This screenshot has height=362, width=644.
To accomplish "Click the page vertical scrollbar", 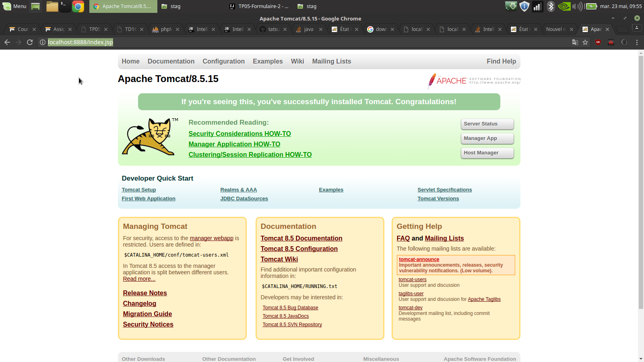I will tap(641, 183).
